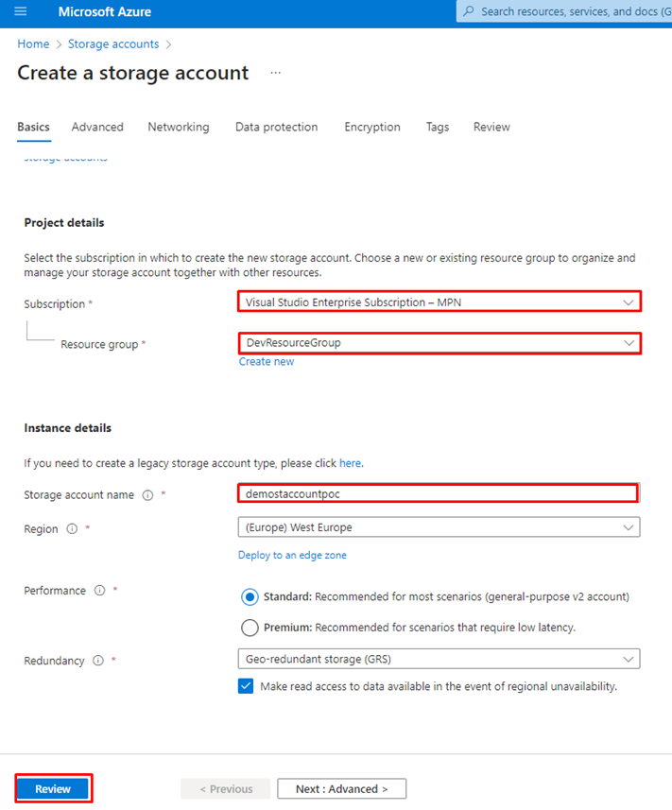Image resolution: width=672 pixels, height=810 pixels.
Task: Open the Data protection tab
Action: 276,127
